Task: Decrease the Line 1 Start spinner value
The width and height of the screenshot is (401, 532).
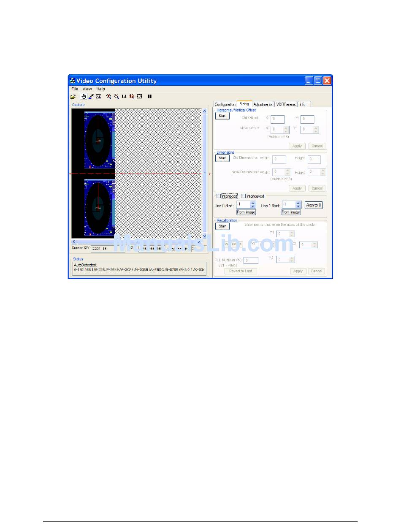Action: tap(298, 207)
